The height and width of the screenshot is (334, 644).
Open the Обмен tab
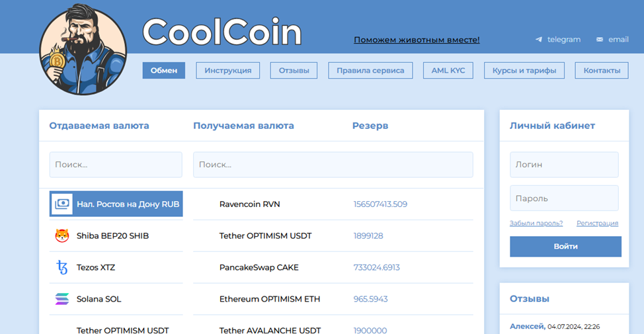[x=164, y=70]
